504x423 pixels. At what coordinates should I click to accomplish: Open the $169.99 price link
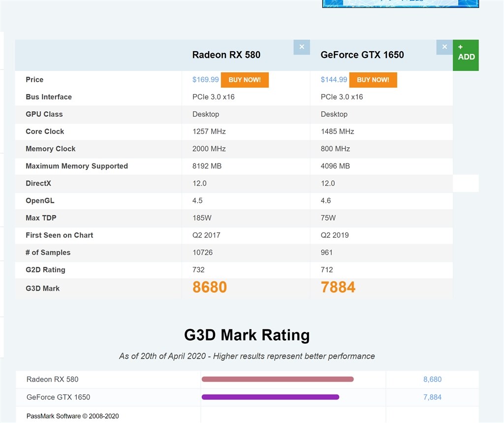pyautogui.click(x=205, y=79)
